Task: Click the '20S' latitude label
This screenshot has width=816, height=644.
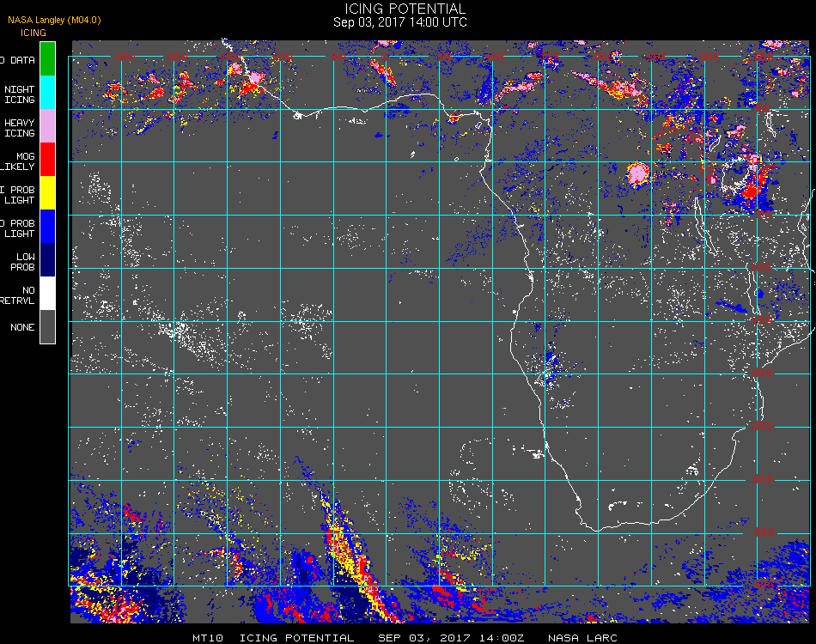Action: pyautogui.click(x=763, y=373)
